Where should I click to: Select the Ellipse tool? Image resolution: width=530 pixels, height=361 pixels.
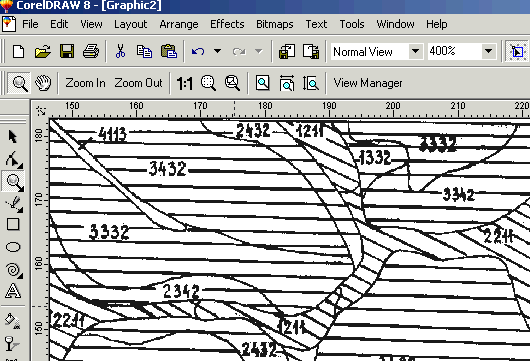(13, 247)
